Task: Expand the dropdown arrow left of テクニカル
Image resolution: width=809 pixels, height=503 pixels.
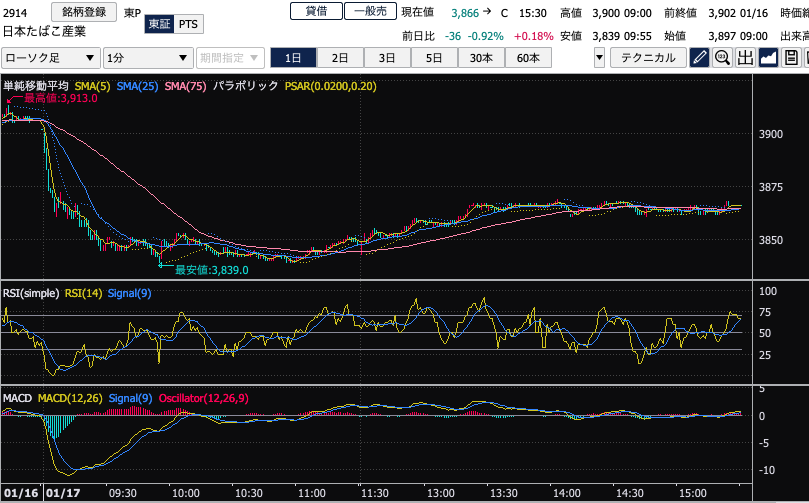Action: [x=599, y=58]
